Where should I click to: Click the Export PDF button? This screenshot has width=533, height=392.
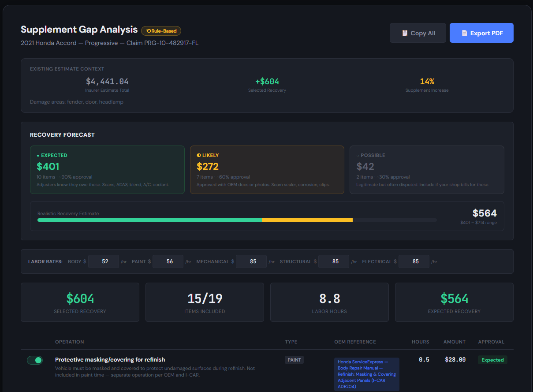click(x=481, y=33)
